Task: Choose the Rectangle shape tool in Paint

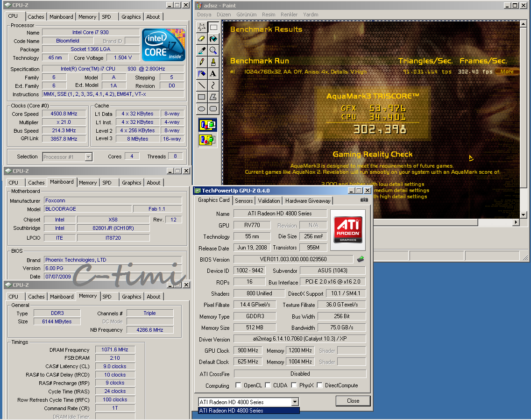Action: pos(201,97)
